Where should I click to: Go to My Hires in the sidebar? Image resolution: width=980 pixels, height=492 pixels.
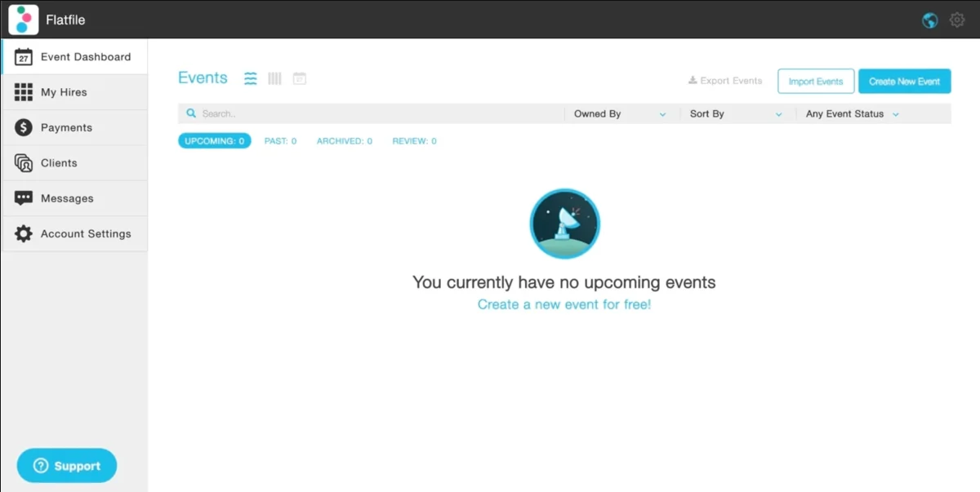tap(65, 91)
